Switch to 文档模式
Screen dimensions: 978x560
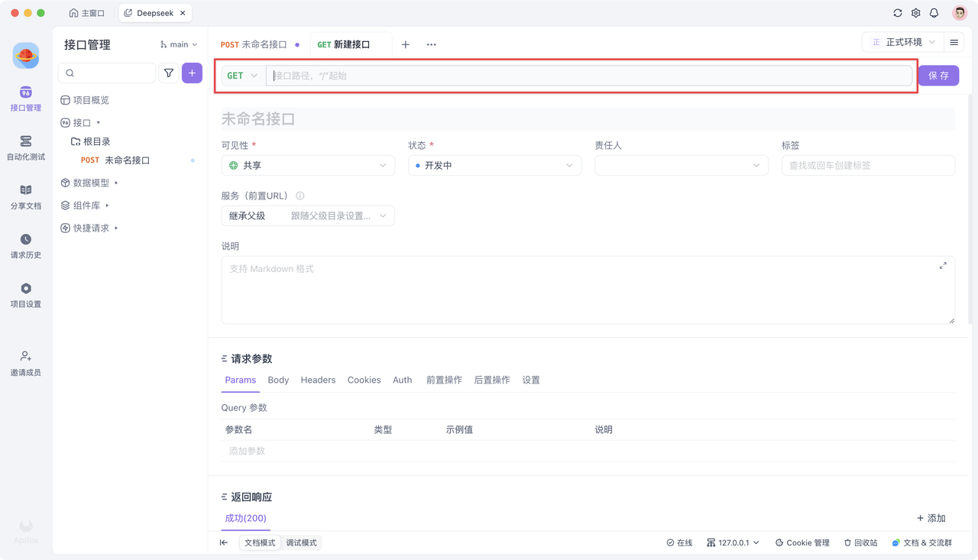(260, 542)
